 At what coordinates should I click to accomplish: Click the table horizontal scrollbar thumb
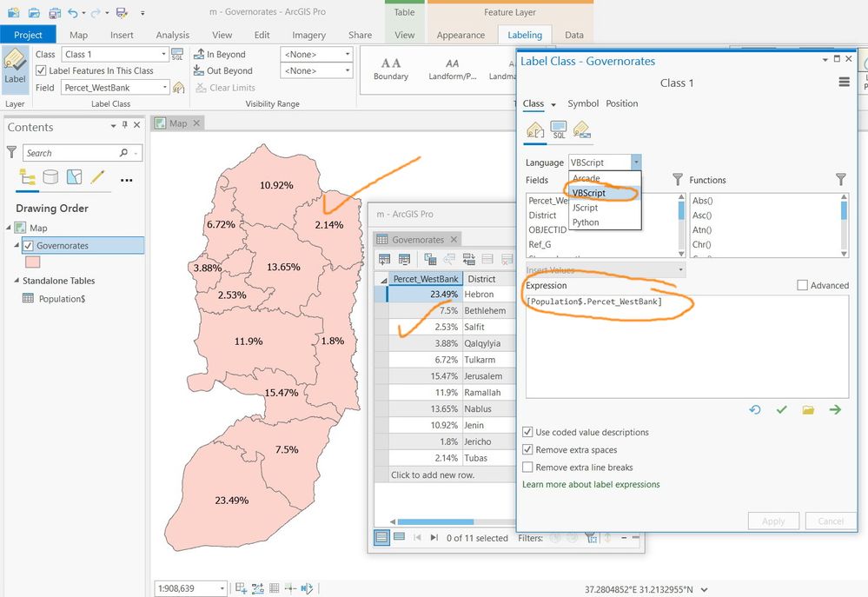(x=435, y=521)
